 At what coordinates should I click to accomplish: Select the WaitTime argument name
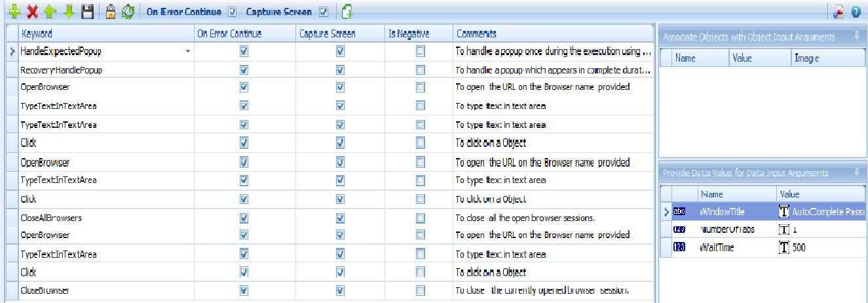point(716,247)
